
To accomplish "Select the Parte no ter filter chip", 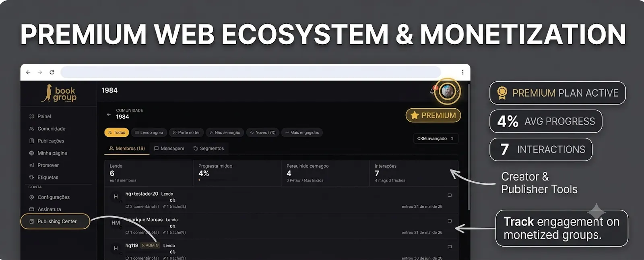I will [x=186, y=132].
